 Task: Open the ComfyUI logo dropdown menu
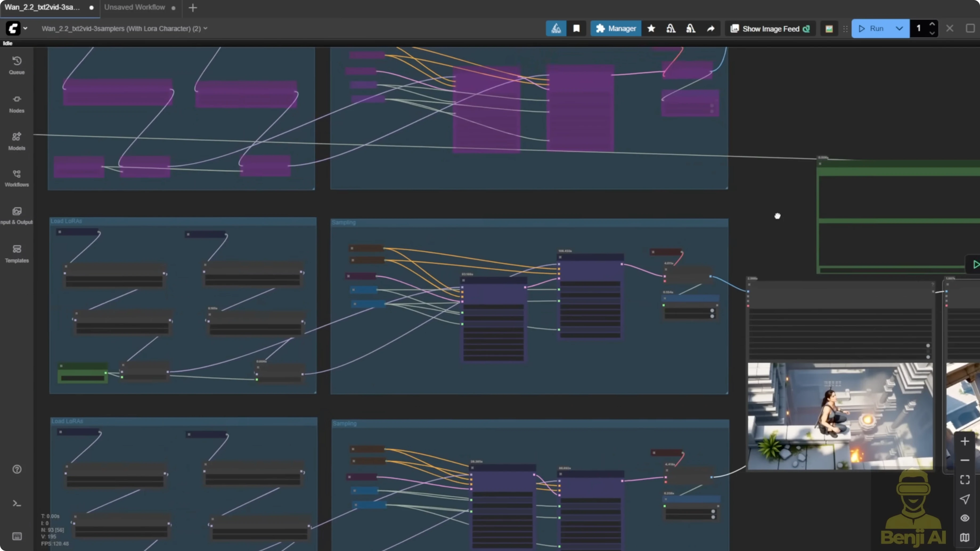pyautogui.click(x=25, y=28)
